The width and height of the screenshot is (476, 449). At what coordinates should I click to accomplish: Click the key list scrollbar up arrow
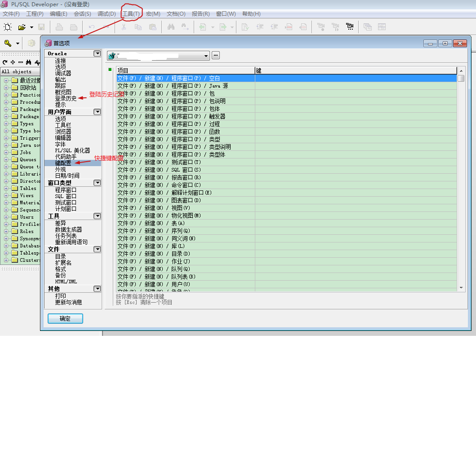point(461,70)
